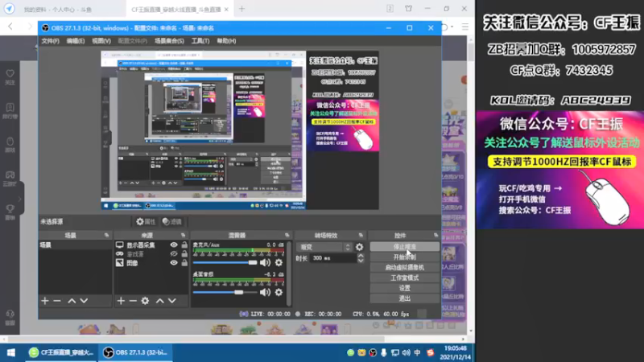644x362 pixels.
Task: Pop out the 转场特效 dock panel icon
Action: tap(361, 235)
